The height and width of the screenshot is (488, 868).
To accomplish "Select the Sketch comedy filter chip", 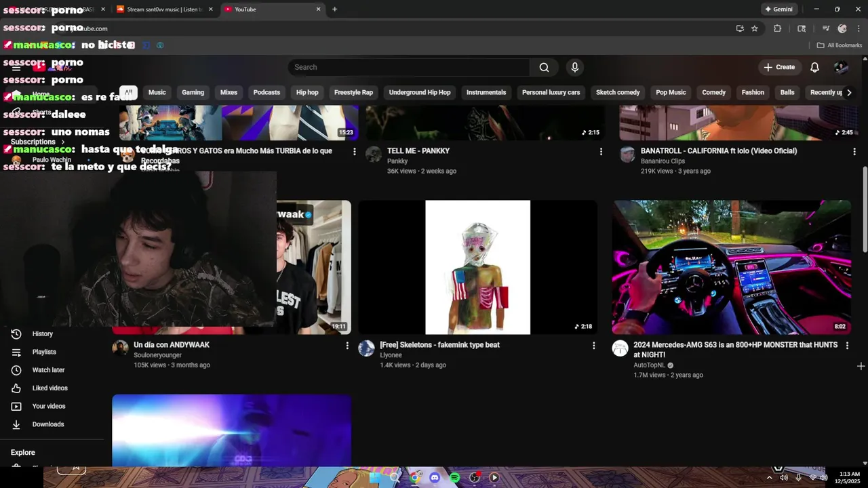I will pos(618,92).
